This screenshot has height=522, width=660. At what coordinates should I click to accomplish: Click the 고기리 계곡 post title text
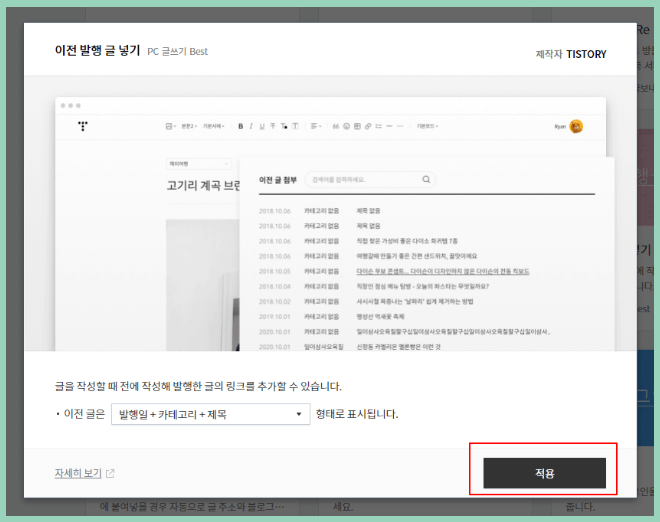pyautogui.click(x=203, y=186)
